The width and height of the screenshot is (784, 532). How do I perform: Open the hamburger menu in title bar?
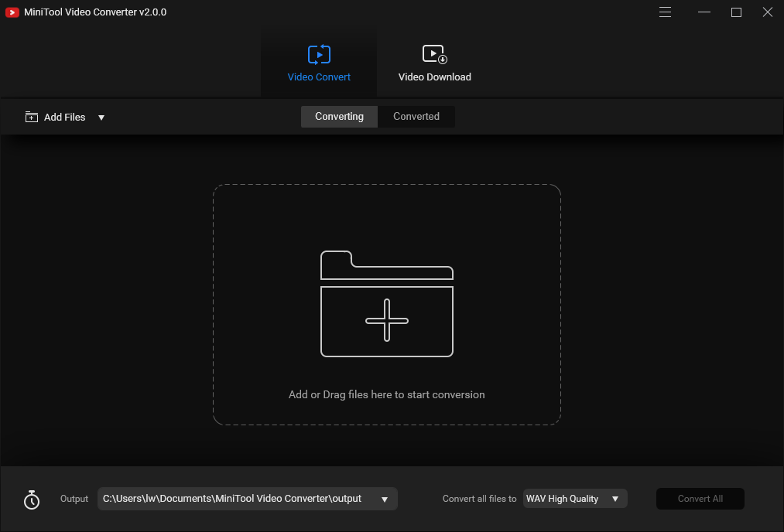(665, 12)
